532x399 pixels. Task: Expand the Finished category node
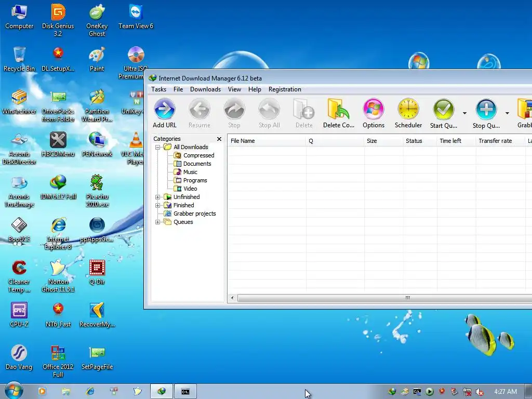coord(157,205)
